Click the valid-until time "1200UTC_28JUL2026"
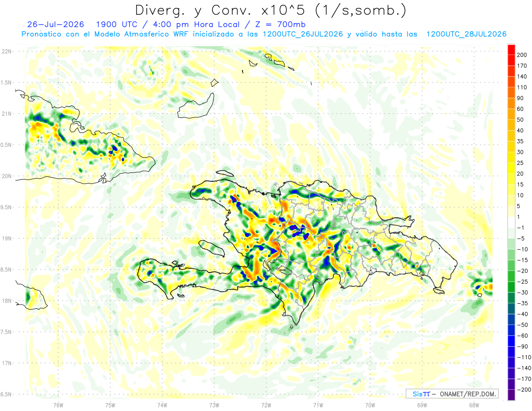 tap(466, 34)
